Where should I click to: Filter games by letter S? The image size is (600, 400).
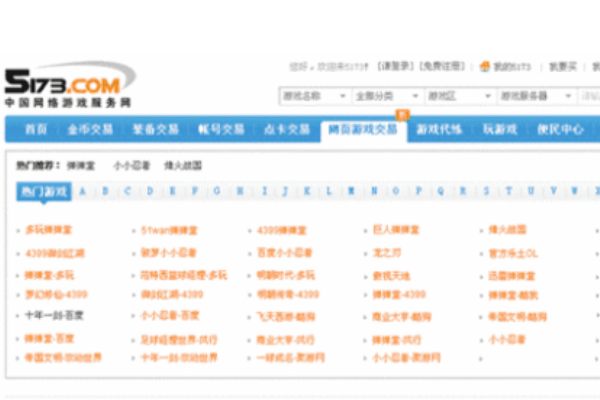click(486, 191)
